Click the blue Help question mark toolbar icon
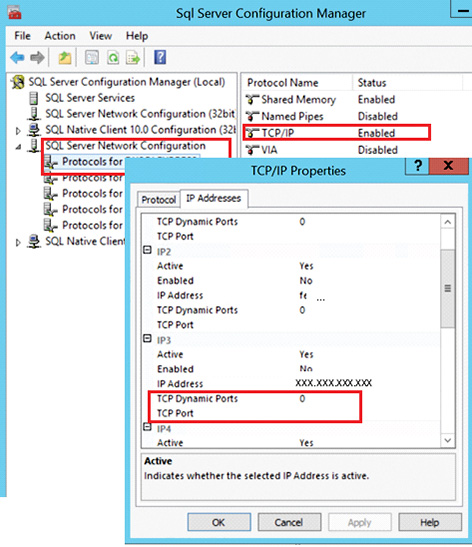This screenshot has width=472, height=547. [160, 57]
